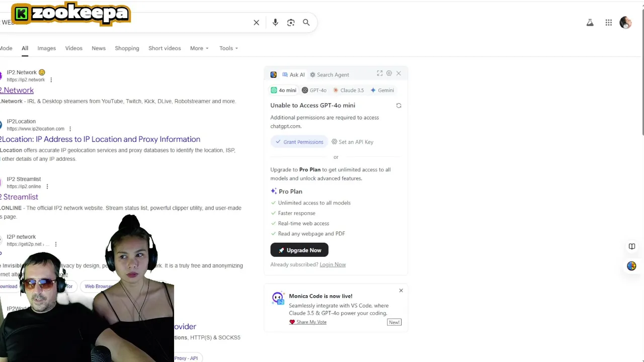Image resolution: width=644 pixels, height=362 pixels.
Task: Click the https://ip2.online URL text
Action: [24, 187]
